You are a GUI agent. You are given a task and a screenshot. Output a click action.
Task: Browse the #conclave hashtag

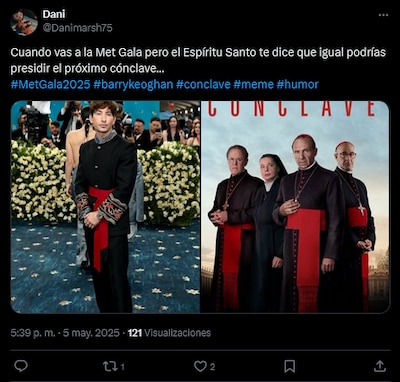coord(203,84)
